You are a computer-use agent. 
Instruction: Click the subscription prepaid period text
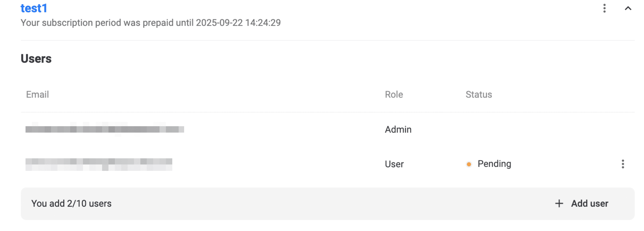(x=108, y=23)
